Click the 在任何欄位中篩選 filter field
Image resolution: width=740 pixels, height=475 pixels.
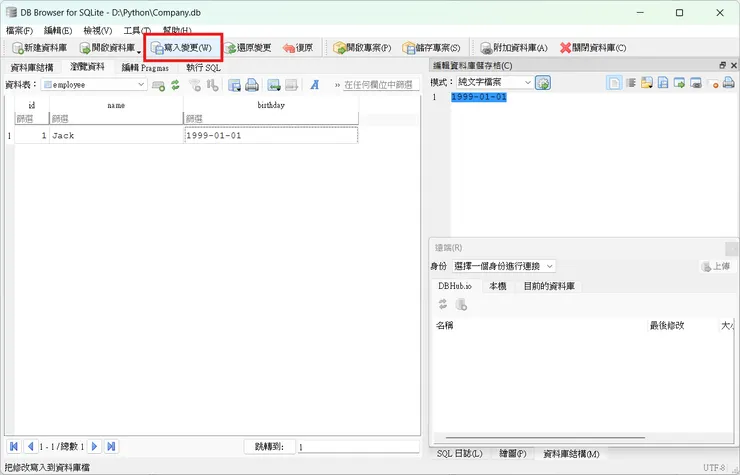coord(381,85)
